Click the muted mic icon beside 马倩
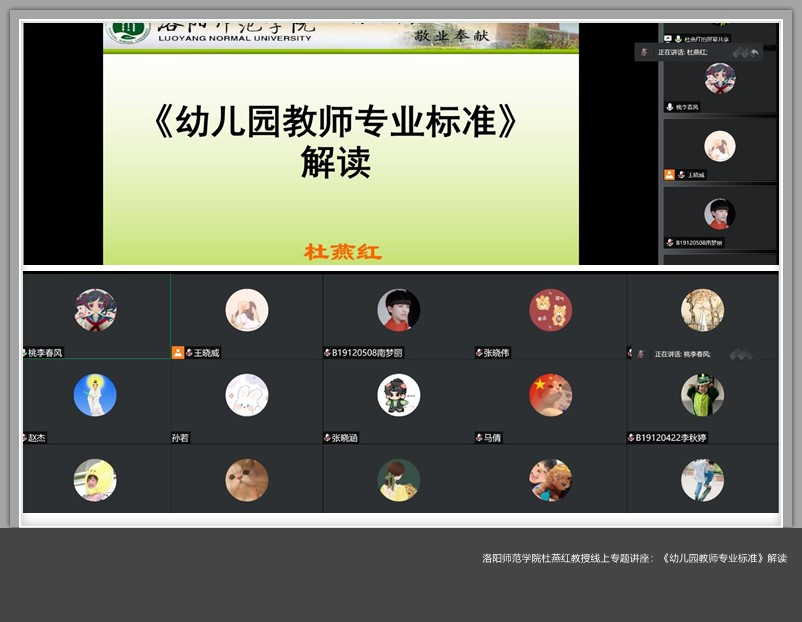 pyautogui.click(x=480, y=438)
